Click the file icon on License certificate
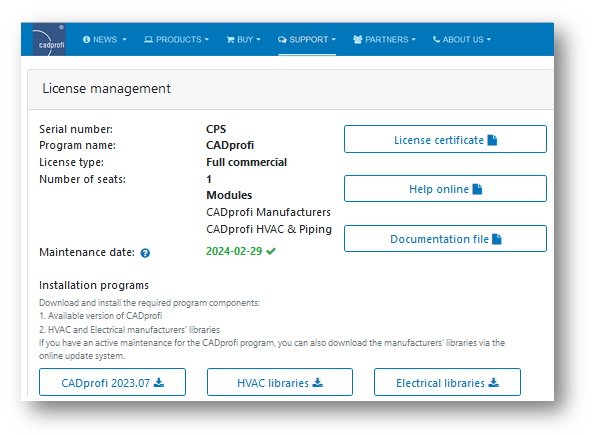The image size is (596, 435). 492,140
